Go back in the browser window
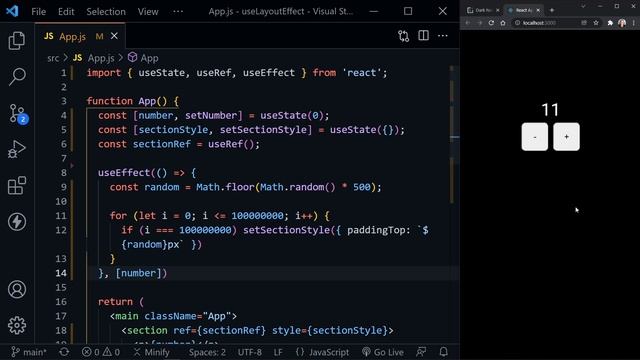The width and height of the screenshot is (640, 360). click(468, 23)
